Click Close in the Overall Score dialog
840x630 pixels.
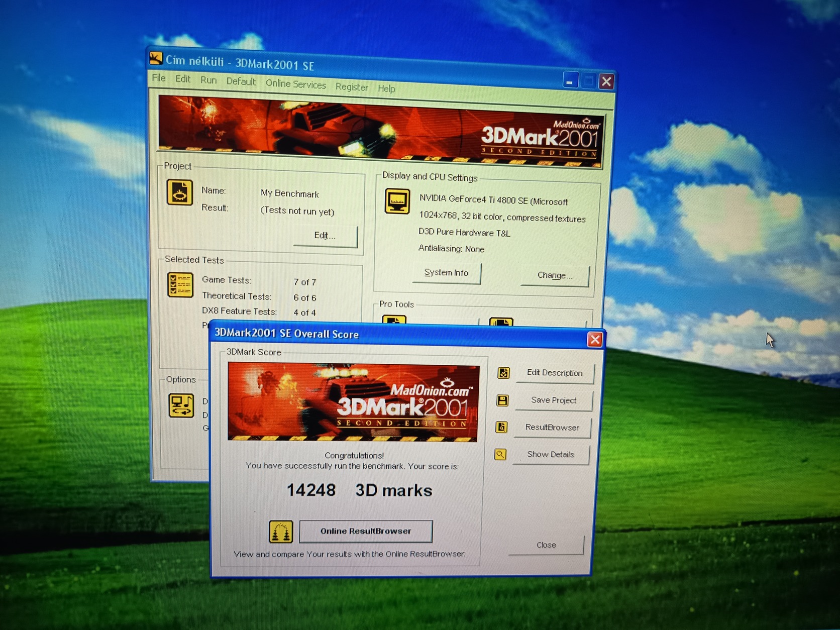tap(546, 545)
